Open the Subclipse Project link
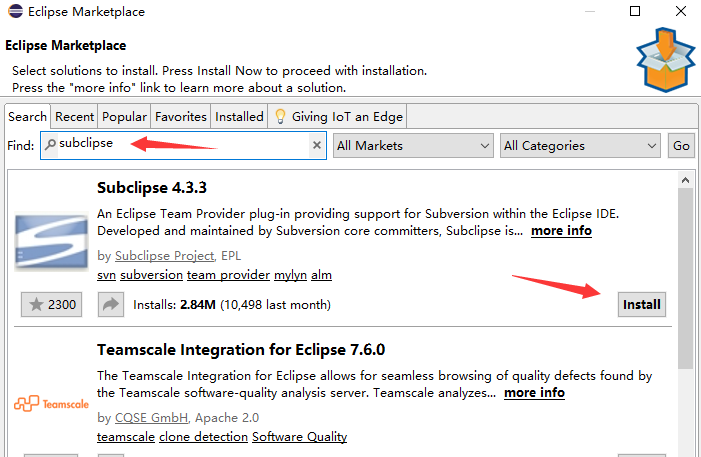Screen dimensions: 701x457 pos(164,255)
